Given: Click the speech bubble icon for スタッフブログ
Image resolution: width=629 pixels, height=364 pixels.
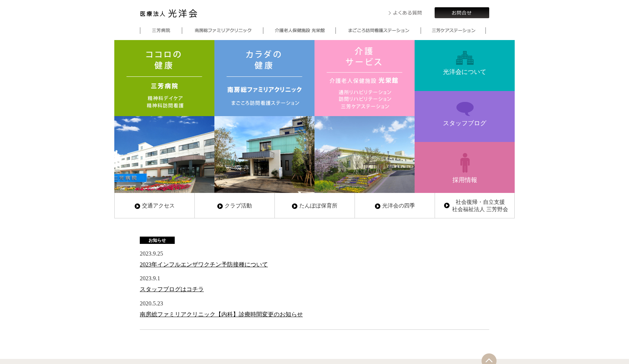Looking at the screenshot, I should tap(464, 108).
